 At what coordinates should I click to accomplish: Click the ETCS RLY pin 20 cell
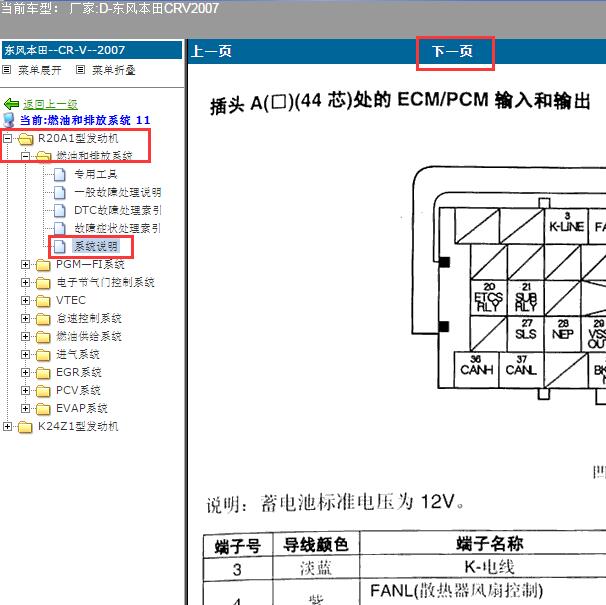489,298
